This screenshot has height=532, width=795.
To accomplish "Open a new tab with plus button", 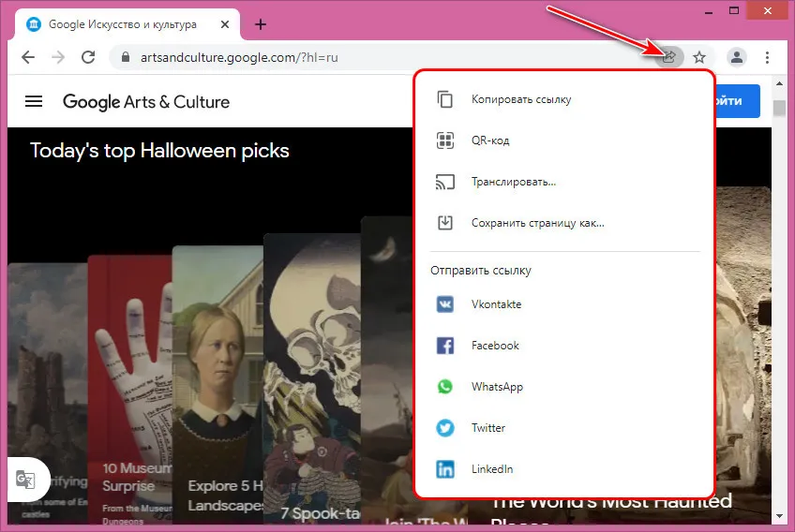I will click(x=261, y=24).
